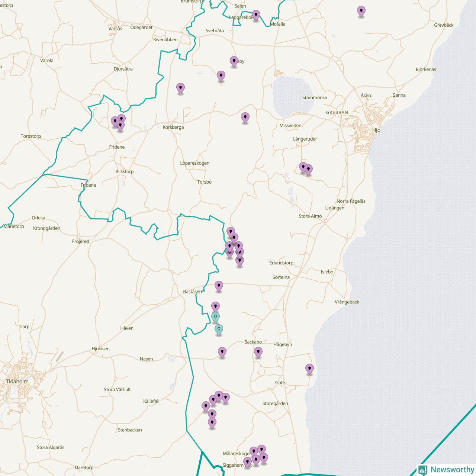Click the marker overlapping the Siggahemmet label
Screen dimensions: 476x476
[247, 462]
